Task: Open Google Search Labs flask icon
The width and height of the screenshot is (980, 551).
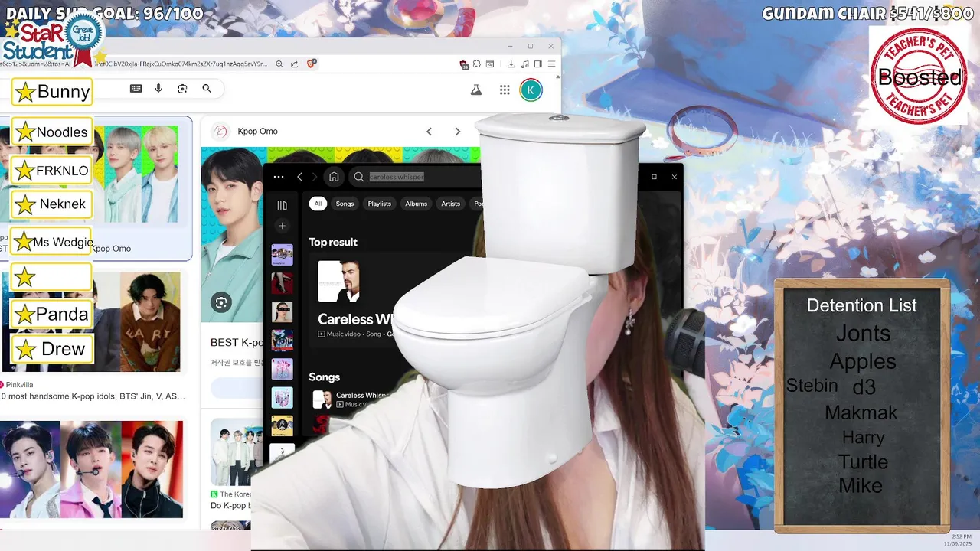Action: coord(475,90)
